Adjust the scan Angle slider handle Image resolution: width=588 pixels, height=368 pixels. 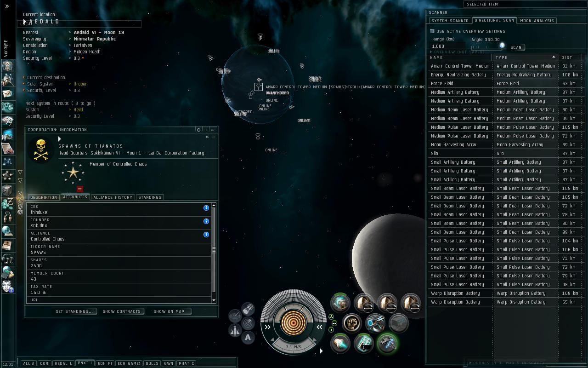coord(502,45)
